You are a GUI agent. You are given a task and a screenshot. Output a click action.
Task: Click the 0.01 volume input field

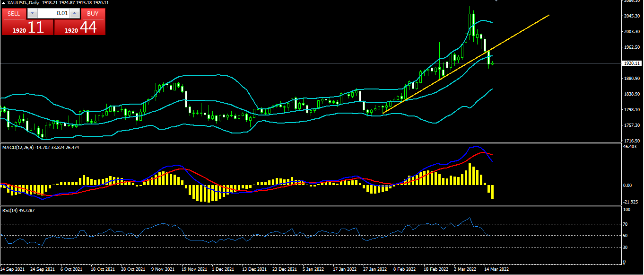point(53,13)
